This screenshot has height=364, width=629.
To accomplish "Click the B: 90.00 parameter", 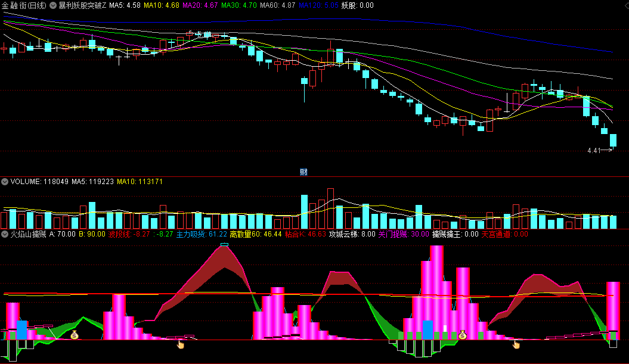I will 92,234.
